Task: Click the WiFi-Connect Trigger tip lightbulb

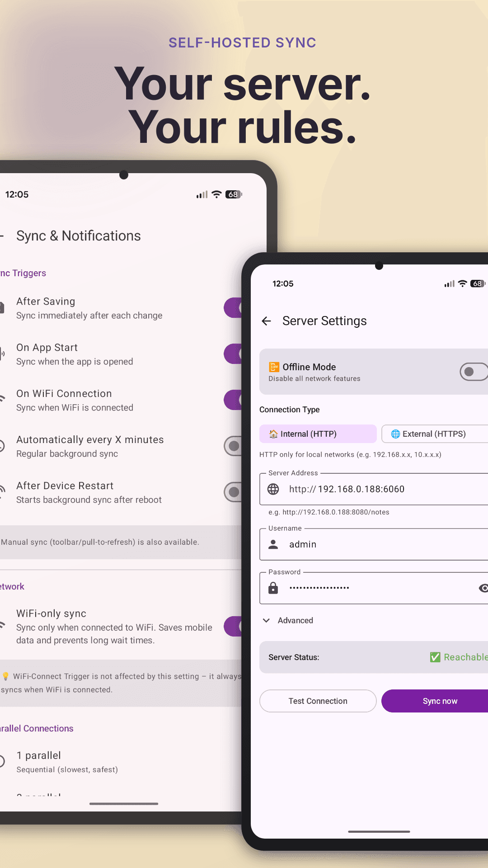Action: point(5,676)
